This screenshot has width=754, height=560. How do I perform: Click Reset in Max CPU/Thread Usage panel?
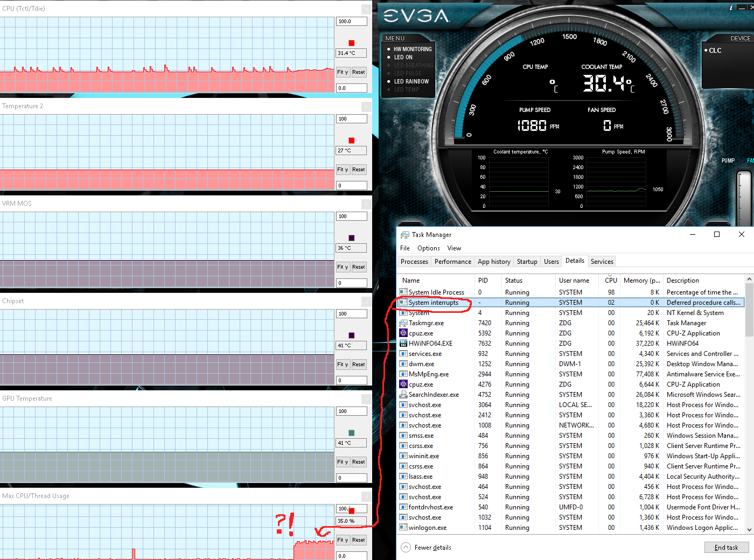pyautogui.click(x=359, y=540)
